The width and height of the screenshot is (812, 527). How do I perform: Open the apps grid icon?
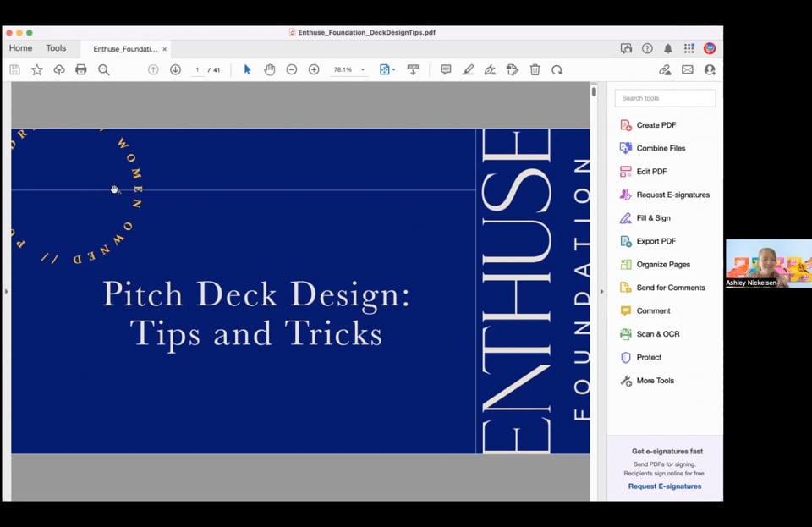(x=689, y=49)
